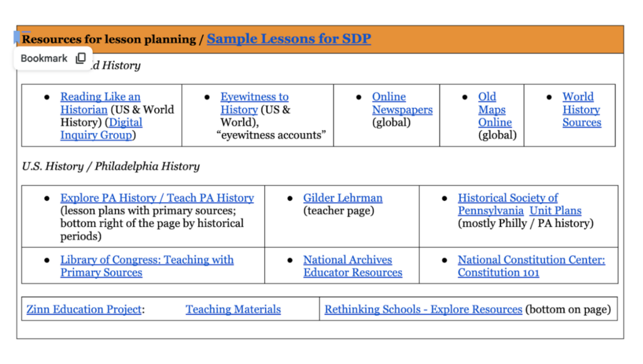This screenshot has width=643, height=364.
Task: Open the Unit Plans link
Action: coord(555,211)
